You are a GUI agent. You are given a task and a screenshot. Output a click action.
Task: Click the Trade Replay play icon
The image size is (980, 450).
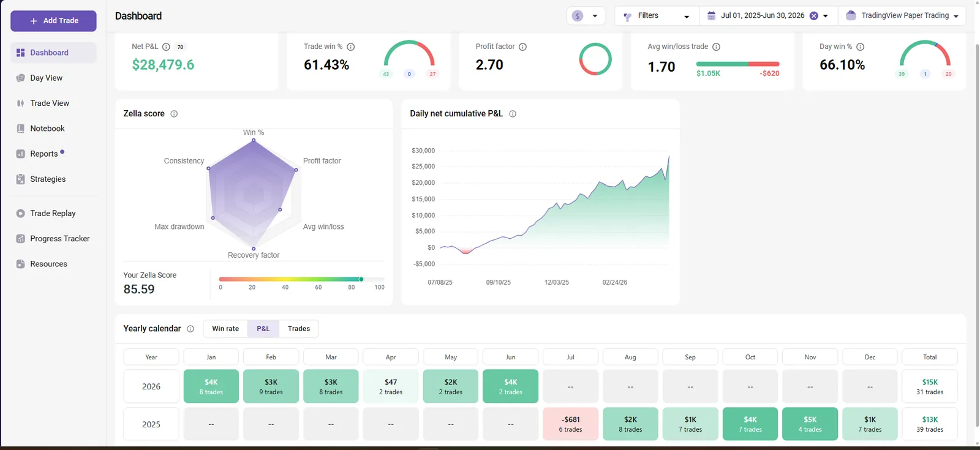[x=20, y=213]
